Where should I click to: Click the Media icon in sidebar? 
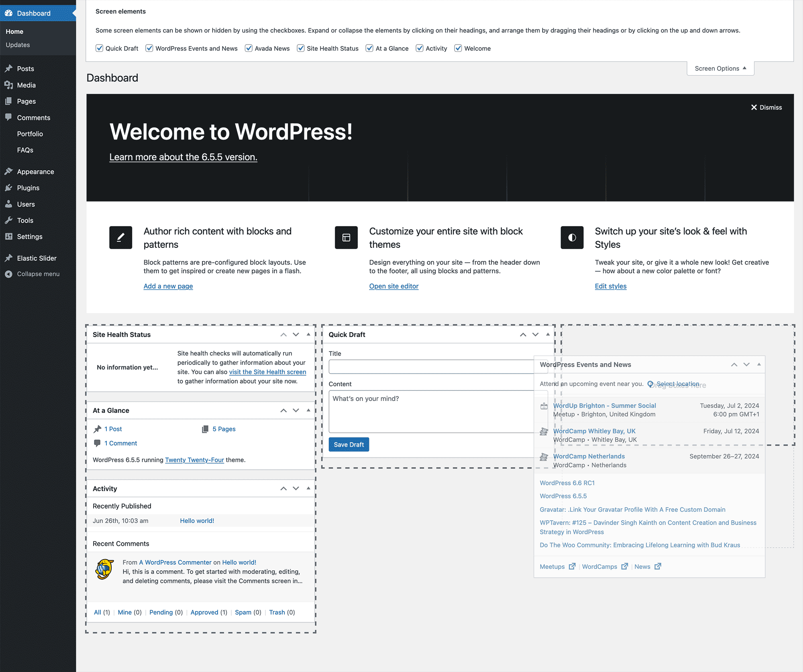pyautogui.click(x=9, y=85)
